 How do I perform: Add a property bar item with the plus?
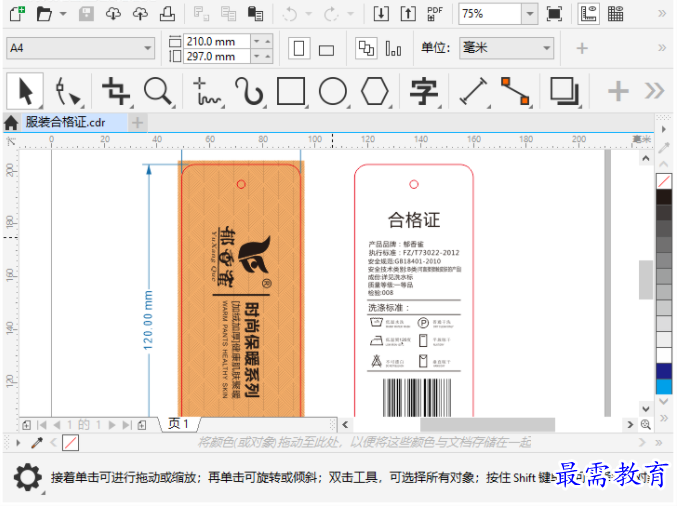[582, 48]
